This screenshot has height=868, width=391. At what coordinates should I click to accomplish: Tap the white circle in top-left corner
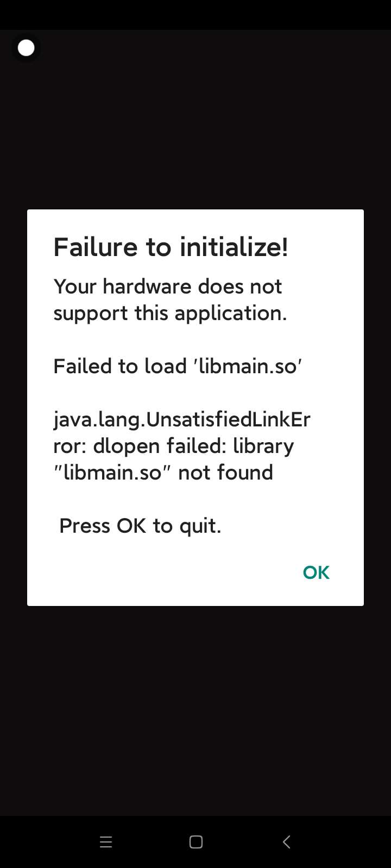[x=26, y=48]
